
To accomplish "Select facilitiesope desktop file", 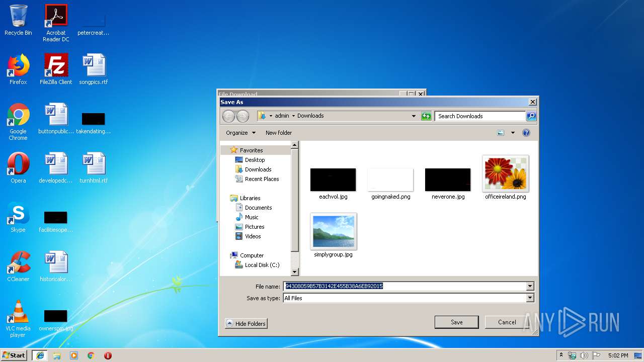I will (x=56, y=221).
